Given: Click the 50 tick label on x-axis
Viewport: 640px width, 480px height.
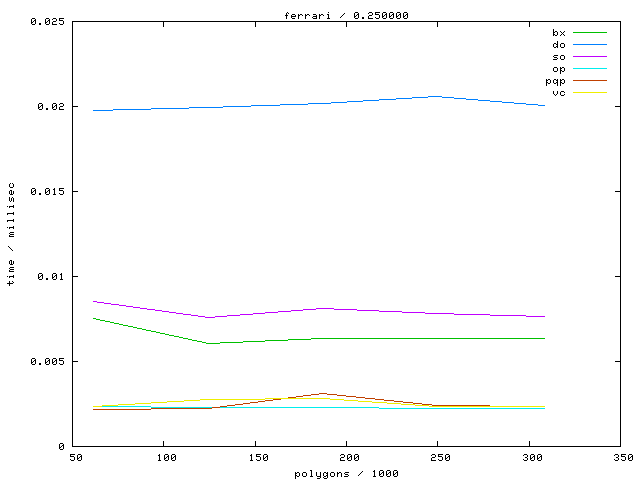Looking at the screenshot, I should point(75,457).
